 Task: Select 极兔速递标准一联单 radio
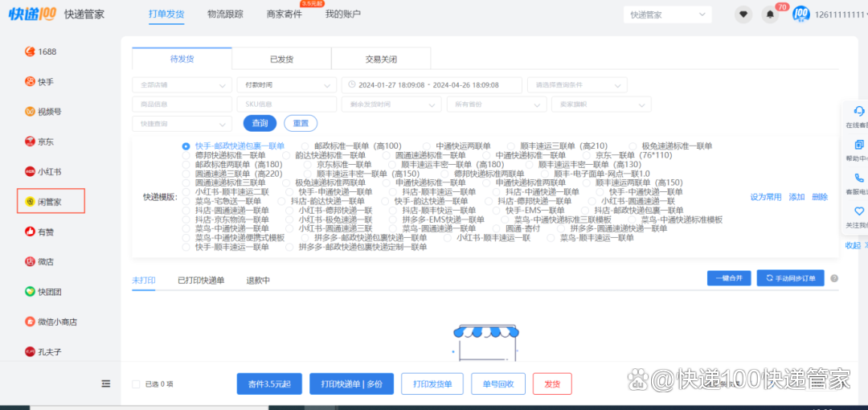pyautogui.click(x=633, y=146)
